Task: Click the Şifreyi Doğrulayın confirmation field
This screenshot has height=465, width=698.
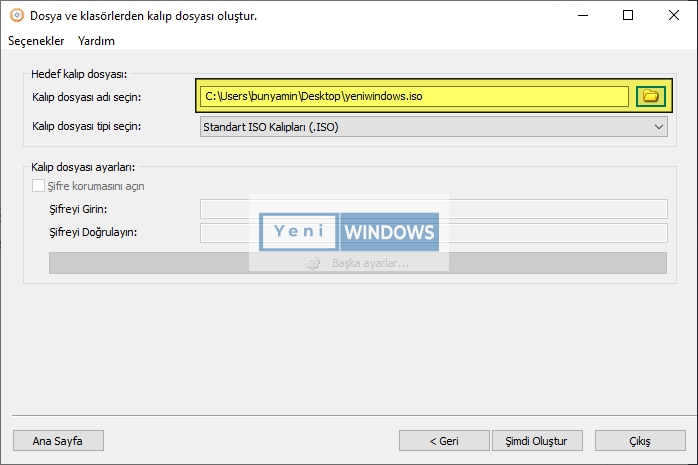Action: 434,233
